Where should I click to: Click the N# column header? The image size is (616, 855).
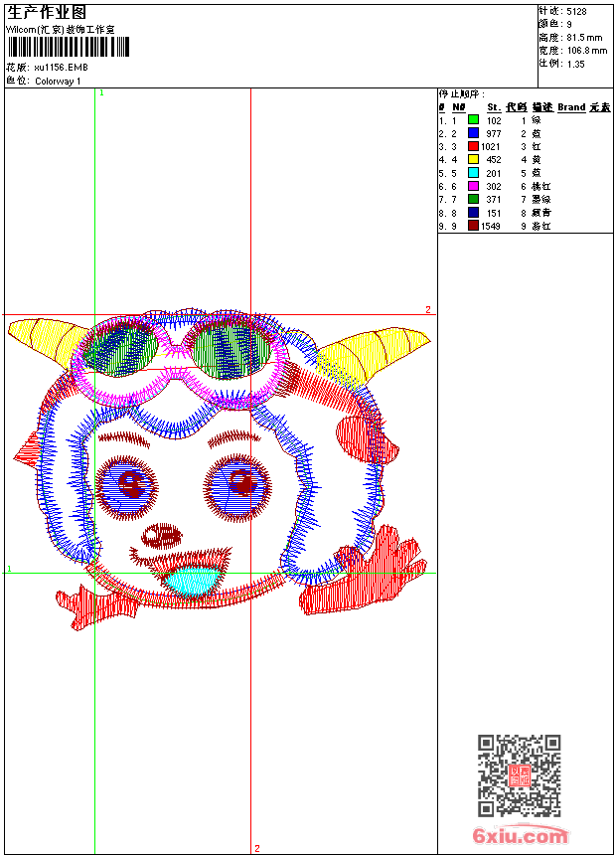[x=458, y=107]
